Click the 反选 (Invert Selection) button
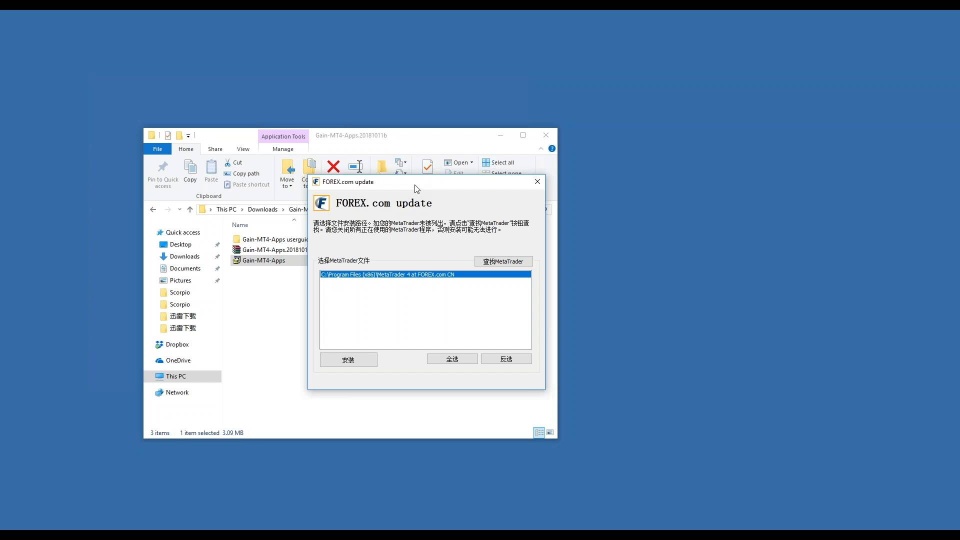 click(x=506, y=359)
